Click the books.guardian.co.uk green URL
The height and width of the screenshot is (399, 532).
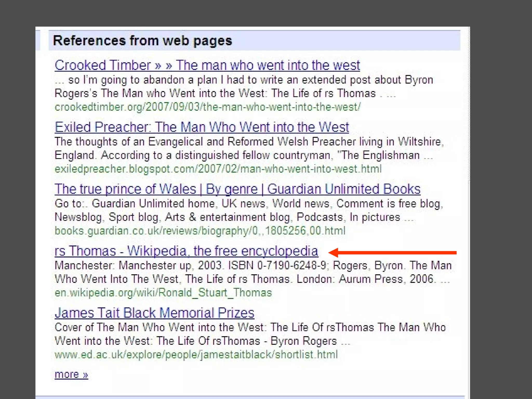point(200,231)
